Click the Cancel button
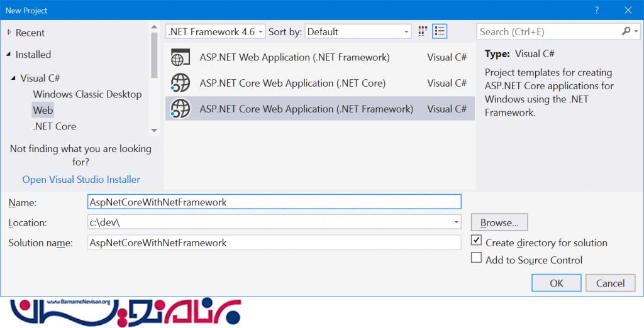This screenshot has width=644, height=328. 610,283
